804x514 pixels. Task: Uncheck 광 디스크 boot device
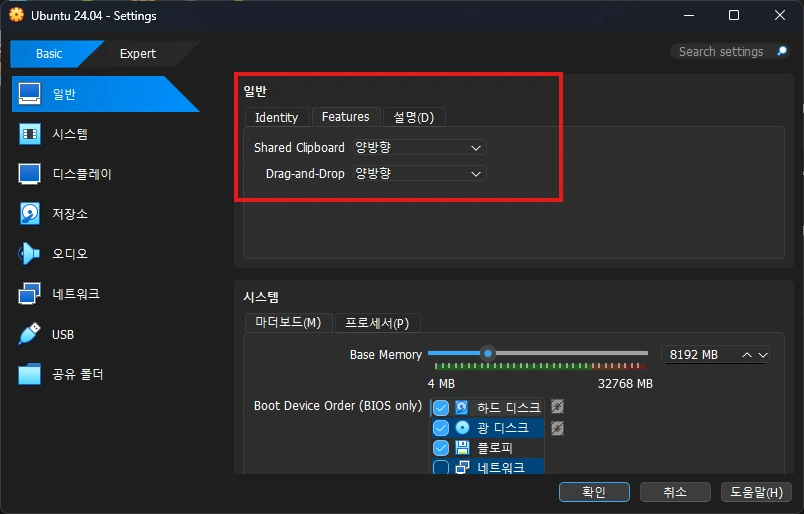[x=441, y=428]
